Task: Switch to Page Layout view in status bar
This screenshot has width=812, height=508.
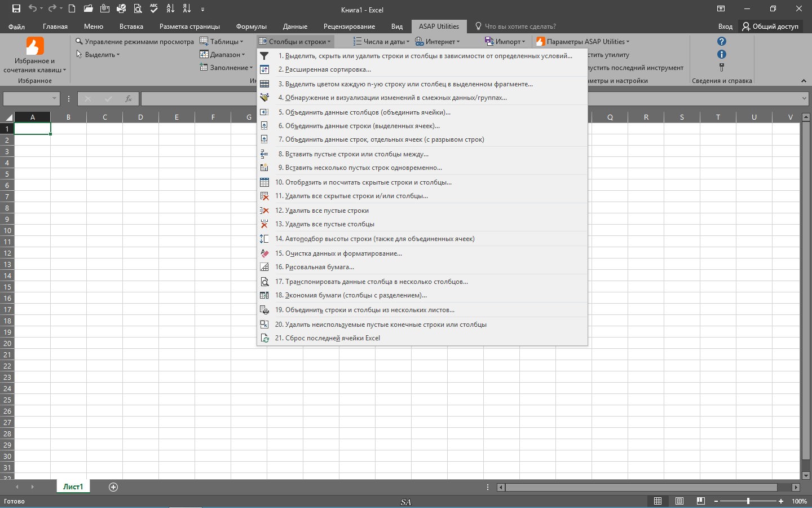Action: pyautogui.click(x=678, y=501)
